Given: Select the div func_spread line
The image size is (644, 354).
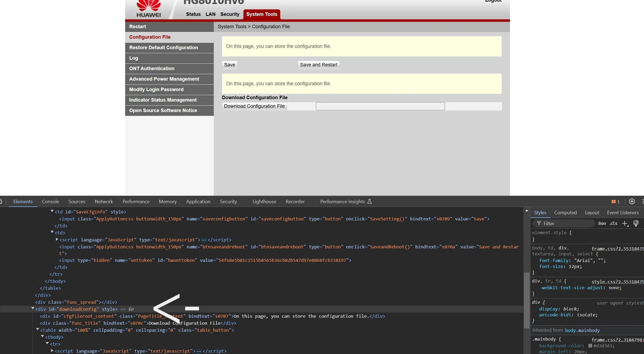Looking at the screenshot, I should pyautogui.click(x=76, y=302).
